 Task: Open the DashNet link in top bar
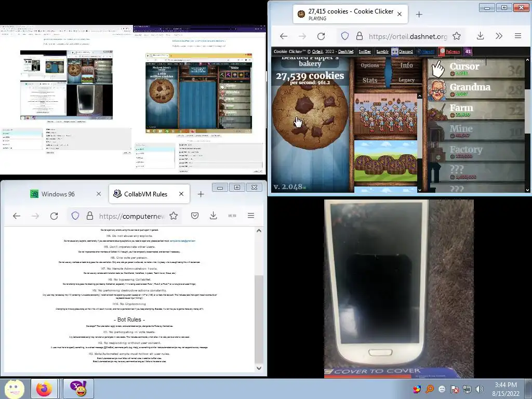345,51
